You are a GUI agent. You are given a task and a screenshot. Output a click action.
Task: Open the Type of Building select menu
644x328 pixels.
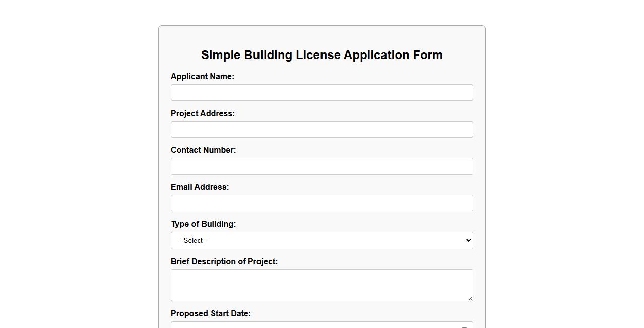tap(322, 240)
